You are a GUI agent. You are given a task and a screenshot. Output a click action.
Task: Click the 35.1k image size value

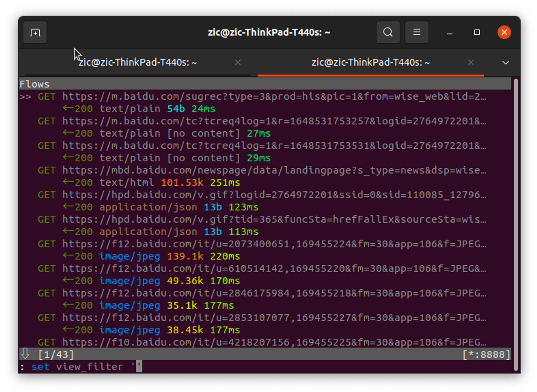pos(182,305)
